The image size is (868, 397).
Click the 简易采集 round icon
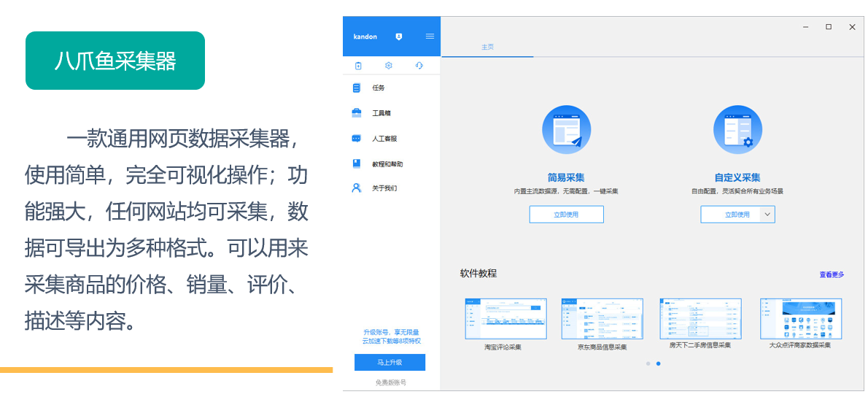566,130
